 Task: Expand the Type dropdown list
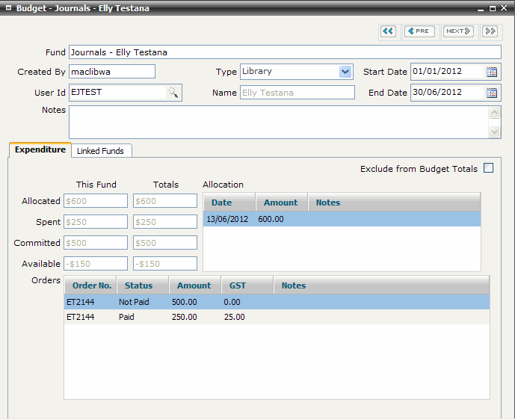pos(345,72)
